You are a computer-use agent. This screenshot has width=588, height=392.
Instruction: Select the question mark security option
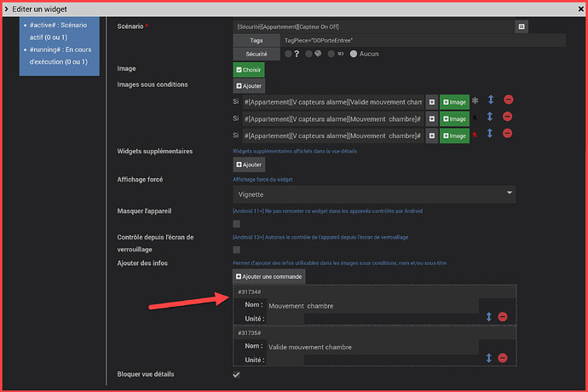[x=289, y=54]
